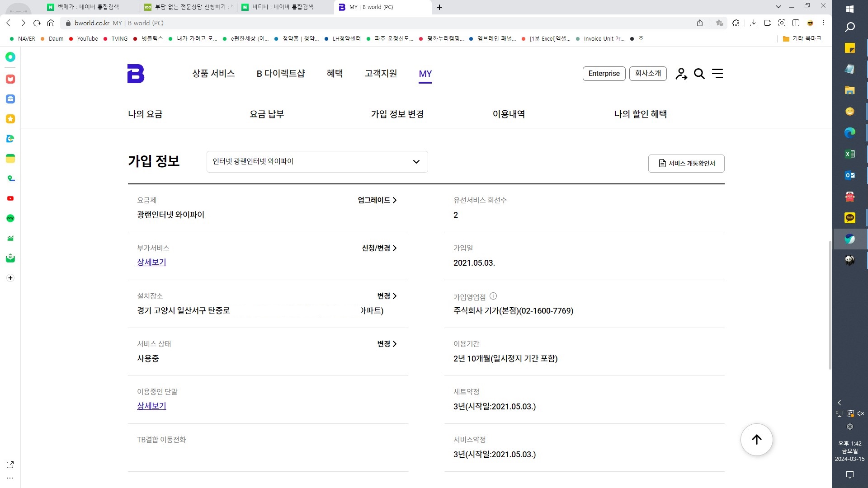Open the downloads icon in browser toolbar
Screen dimensions: 868x488
pos(754,23)
